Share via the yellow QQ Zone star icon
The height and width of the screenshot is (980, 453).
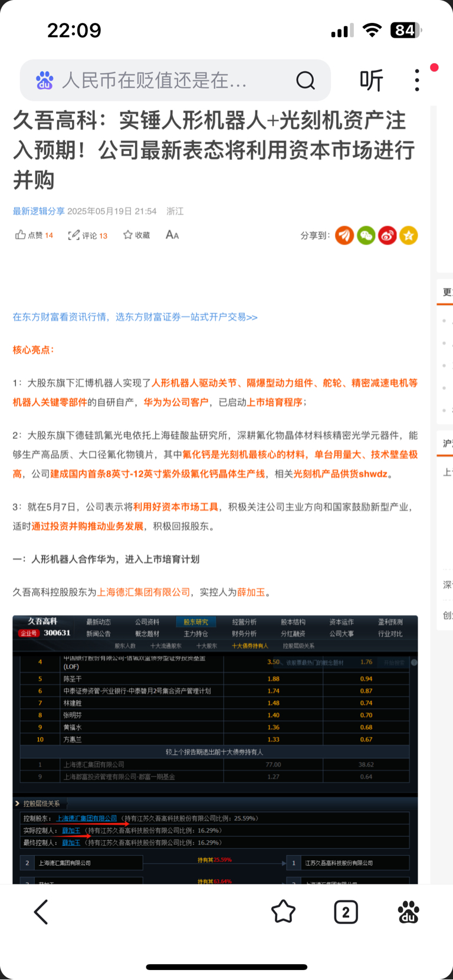click(408, 235)
